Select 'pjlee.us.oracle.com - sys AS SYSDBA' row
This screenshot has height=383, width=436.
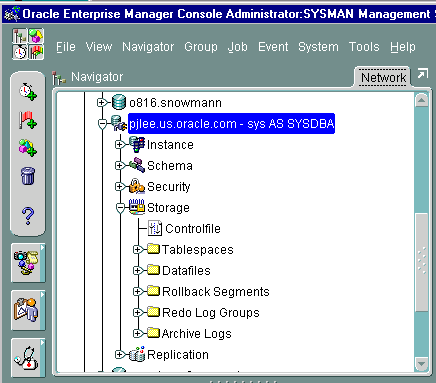tap(231, 124)
